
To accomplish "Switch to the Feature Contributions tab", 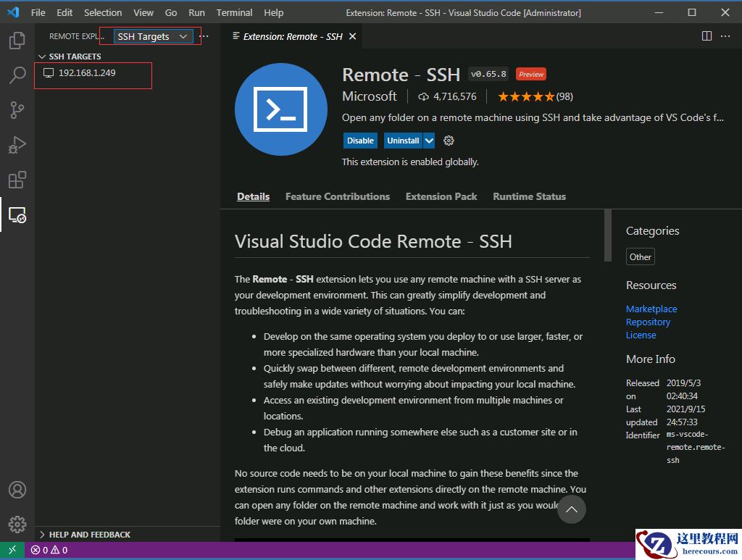I will click(337, 196).
